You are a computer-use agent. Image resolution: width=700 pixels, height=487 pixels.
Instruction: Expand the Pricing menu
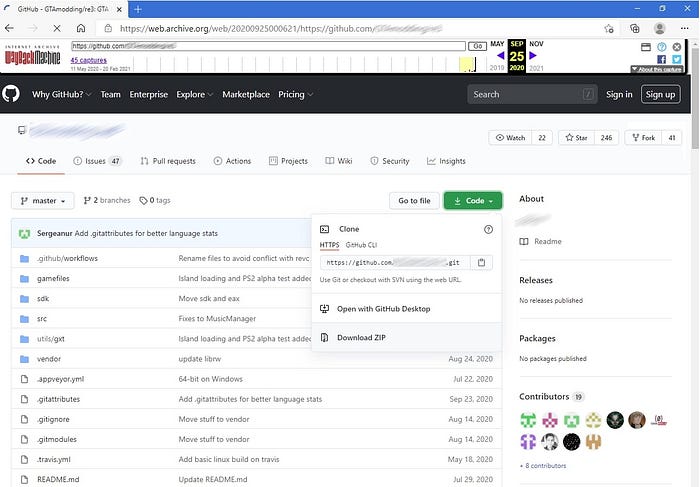295,95
